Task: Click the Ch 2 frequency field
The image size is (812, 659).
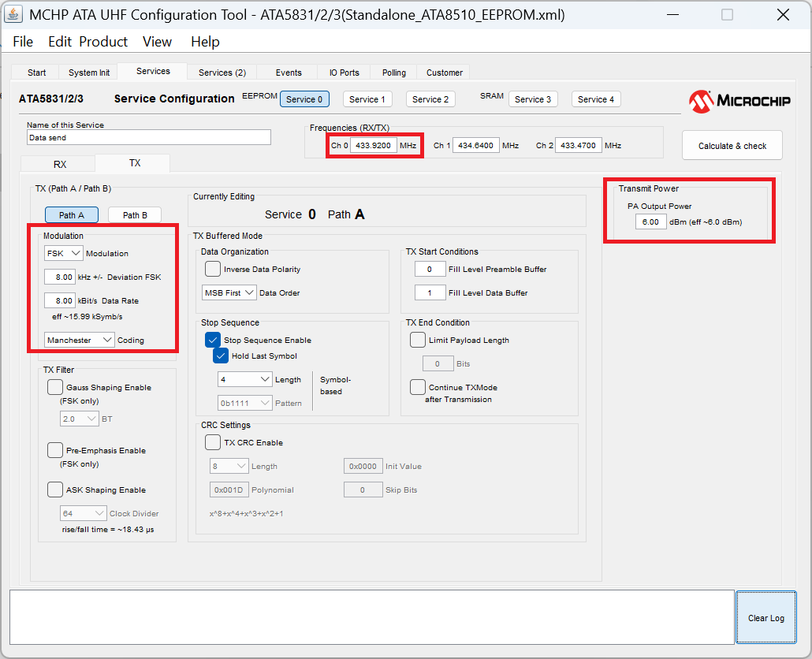Action: pyautogui.click(x=579, y=145)
